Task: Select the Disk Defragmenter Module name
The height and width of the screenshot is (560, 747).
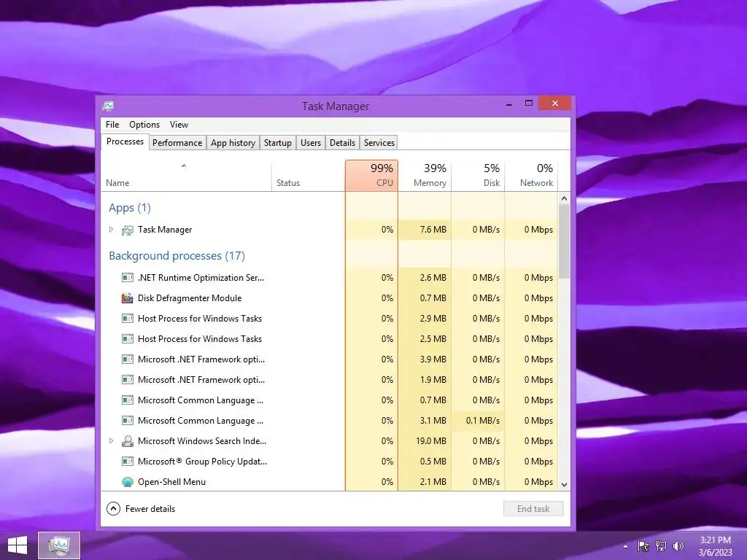Action: coord(190,298)
